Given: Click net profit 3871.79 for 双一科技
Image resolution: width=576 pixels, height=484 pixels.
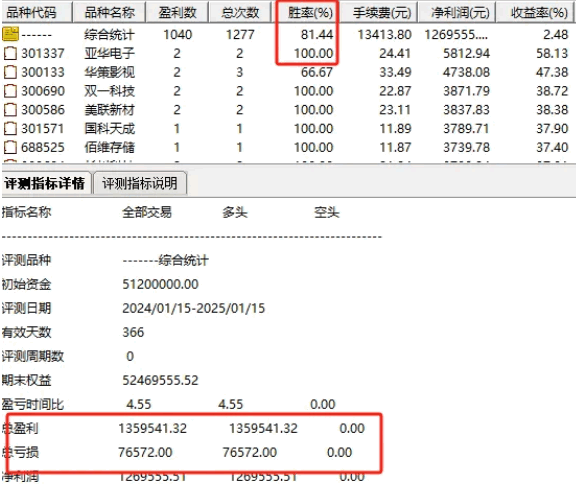Looking at the screenshot, I should point(466,91).
